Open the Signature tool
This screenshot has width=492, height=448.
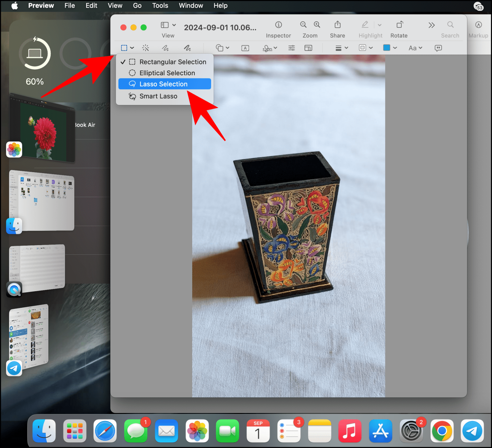[268, 48]
